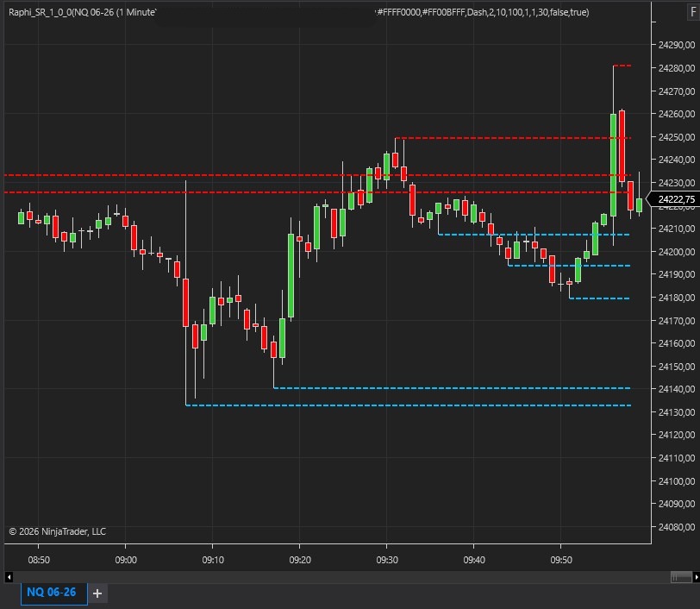Click the scrollbar right arrow
Viewport: 700px width, 609px height.
(x=693, y=576)
